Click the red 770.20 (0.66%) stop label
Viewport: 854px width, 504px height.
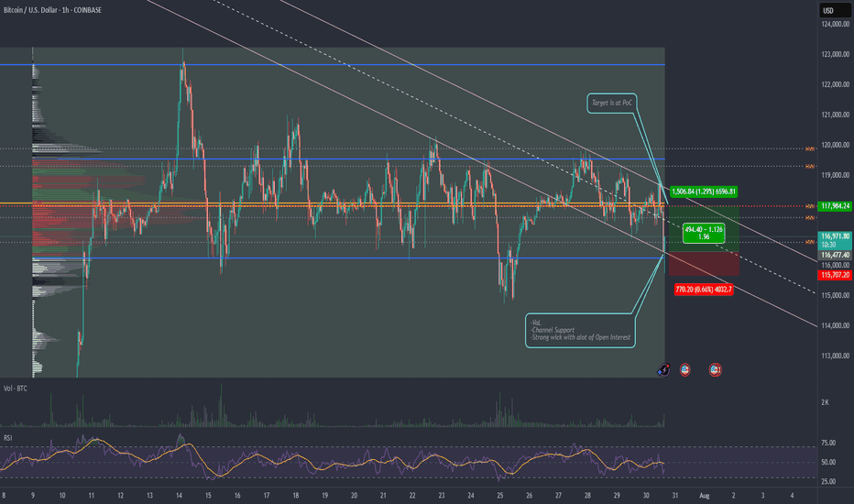[704, 290]
